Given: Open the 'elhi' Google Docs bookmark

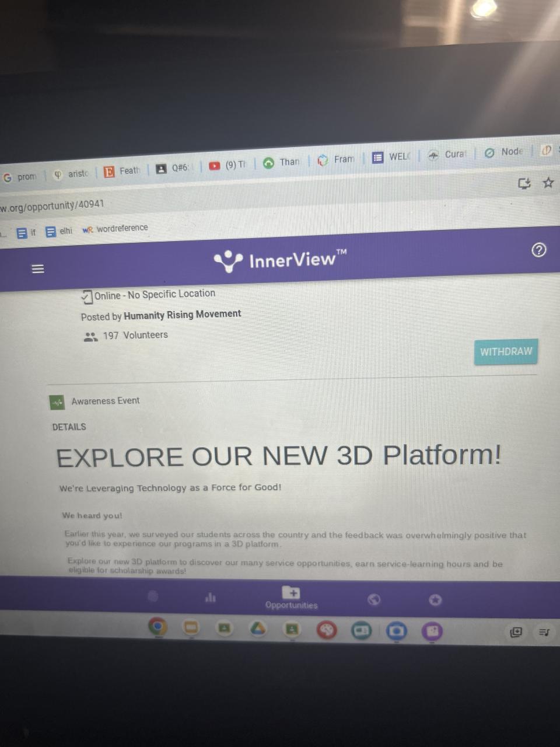Looking at the screenshot, I should coord(59,231).
